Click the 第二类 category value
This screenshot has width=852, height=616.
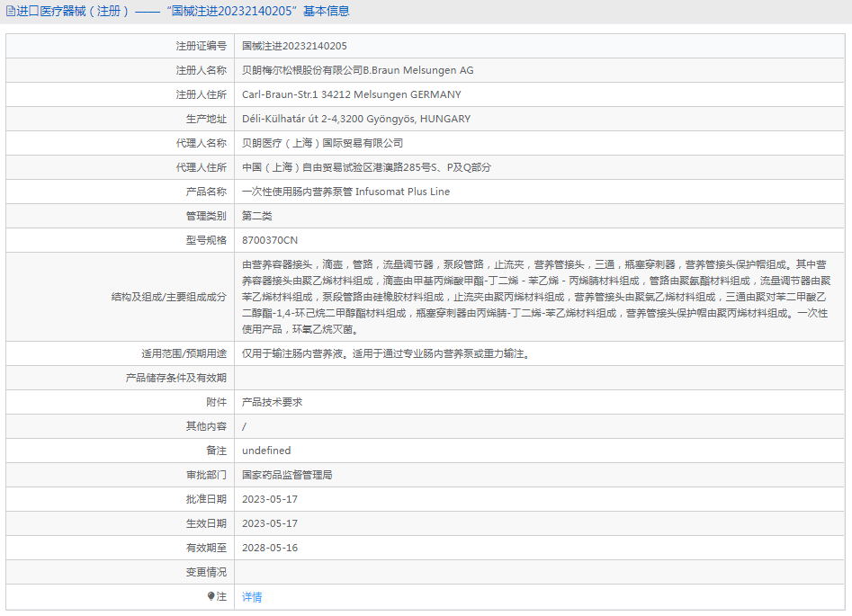257,216
